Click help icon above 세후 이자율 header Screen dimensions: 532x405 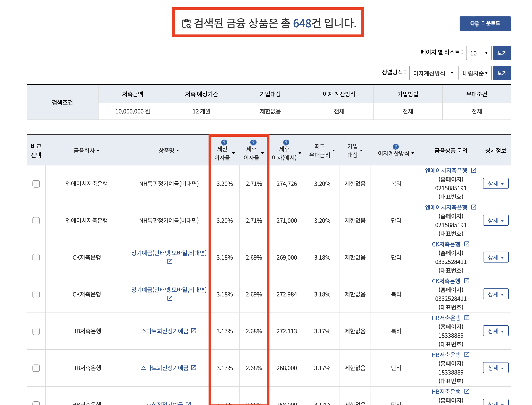click(x=253, y=142)
